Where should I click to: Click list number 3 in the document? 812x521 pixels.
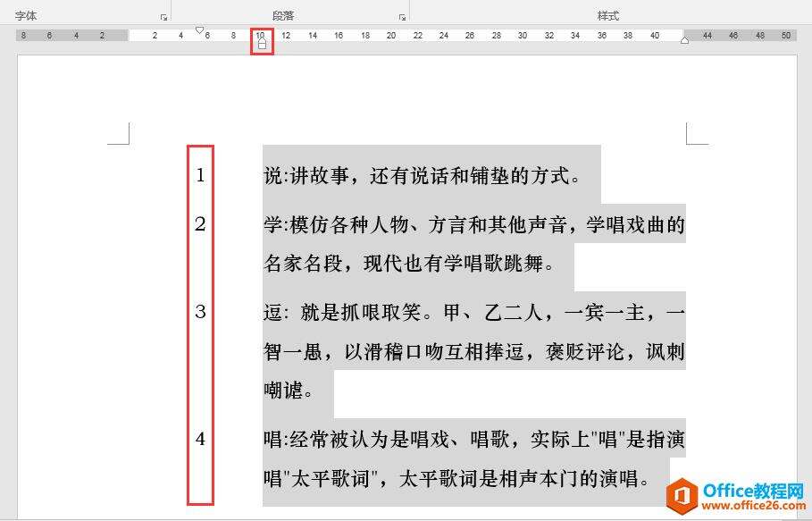click(x=200, y=311)
